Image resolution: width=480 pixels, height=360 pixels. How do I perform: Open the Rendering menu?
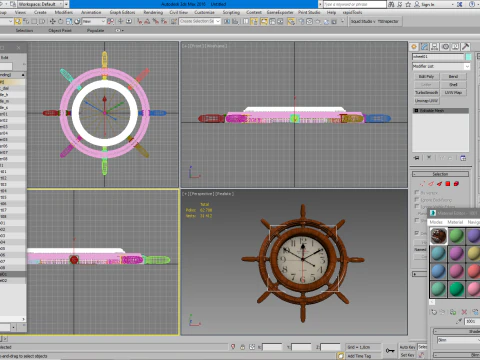click(153, 12)
